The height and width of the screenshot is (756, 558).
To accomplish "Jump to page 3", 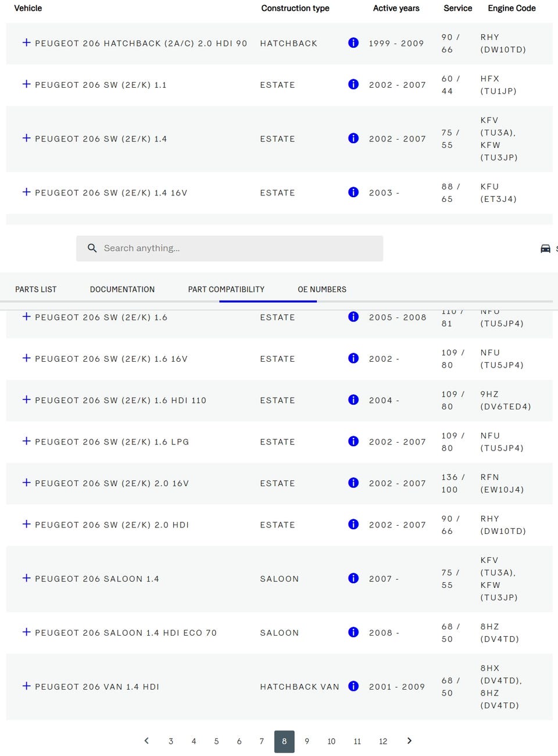I will click(x=171, y=741).
